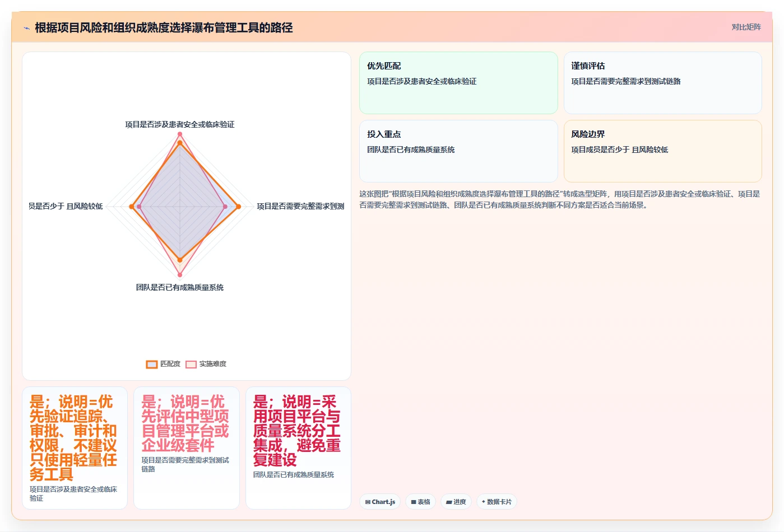The image size is (784, 532).
Task: Click radar axis label 项目是否涉及患者安全或临床验证
Action: (180, 124)
